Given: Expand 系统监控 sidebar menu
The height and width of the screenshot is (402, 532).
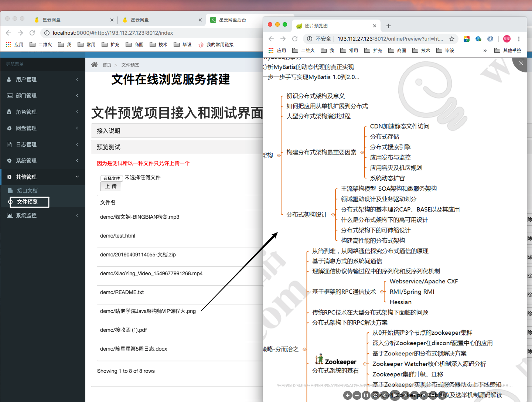Looking at the screenshot, I should 43,215.
